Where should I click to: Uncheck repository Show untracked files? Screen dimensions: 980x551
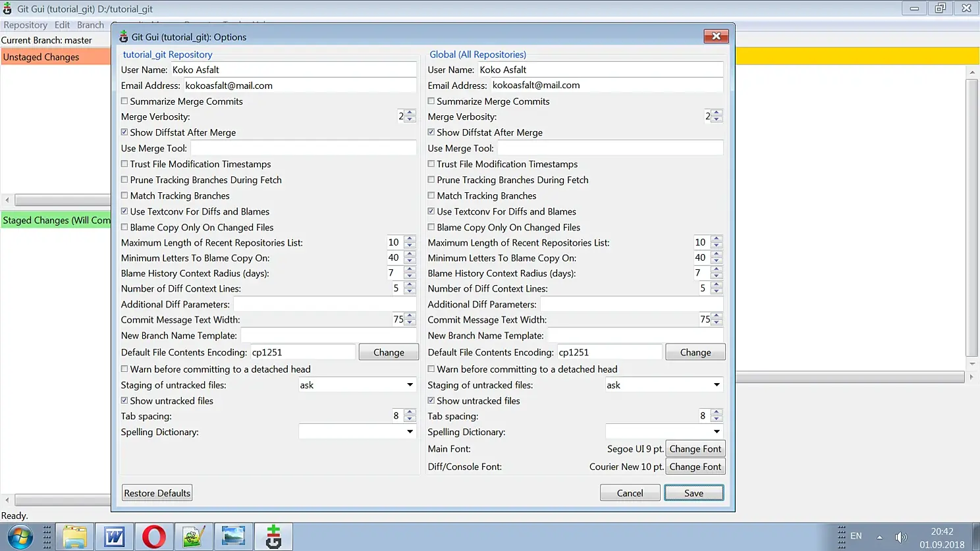point(124,400)
